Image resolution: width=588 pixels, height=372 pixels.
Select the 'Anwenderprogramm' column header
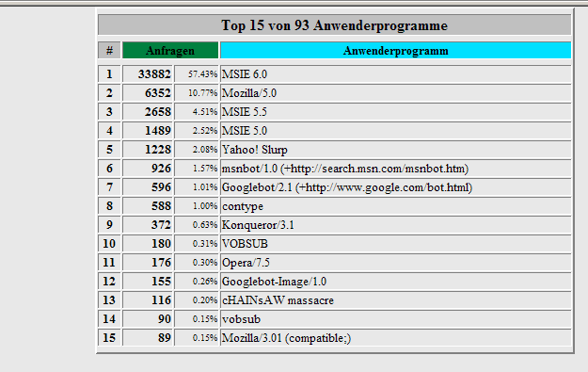[396, 50]
